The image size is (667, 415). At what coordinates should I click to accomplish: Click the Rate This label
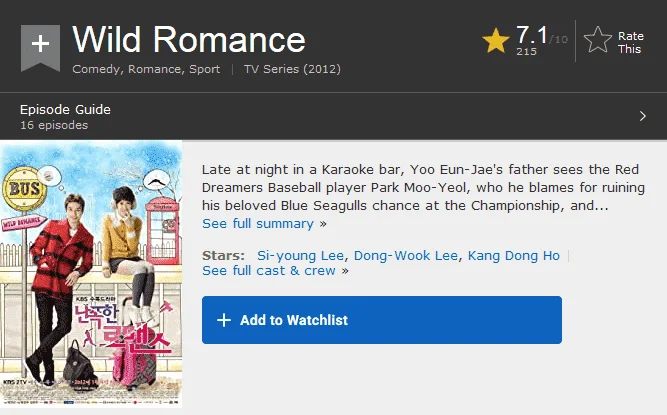630,43
